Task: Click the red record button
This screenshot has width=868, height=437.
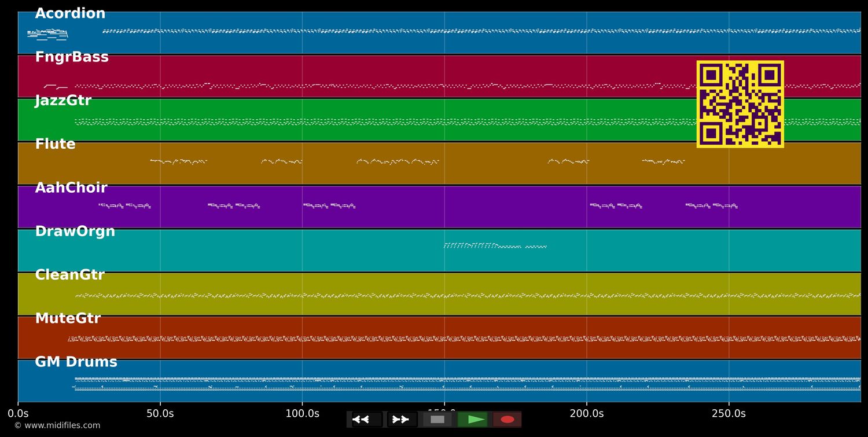Action: tap(507, 420)
